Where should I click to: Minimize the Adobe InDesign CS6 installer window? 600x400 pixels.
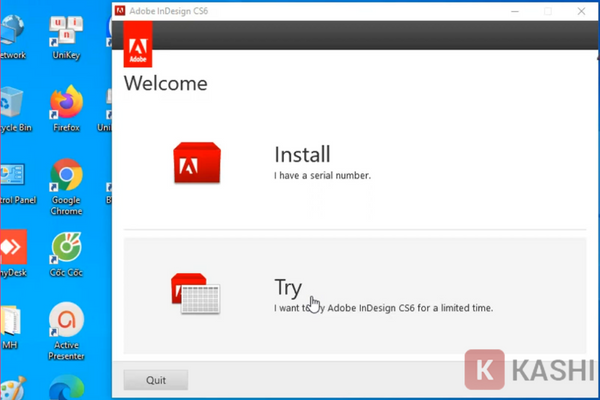coord(517,11)
